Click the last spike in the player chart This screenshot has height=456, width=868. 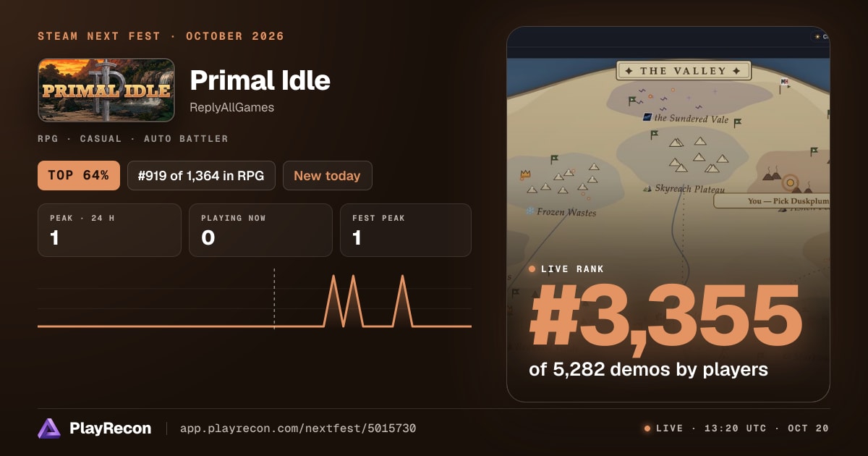coord(402,300)
